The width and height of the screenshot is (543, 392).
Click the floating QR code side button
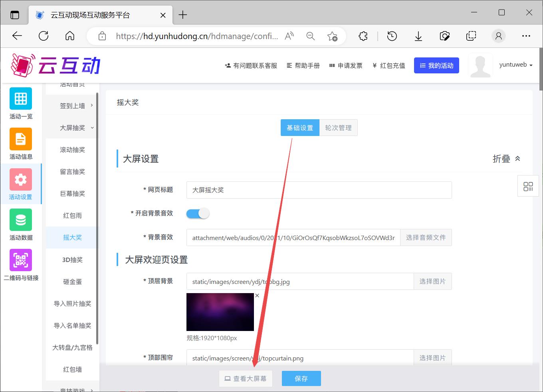pyautogui.click(x=528, y=186)
